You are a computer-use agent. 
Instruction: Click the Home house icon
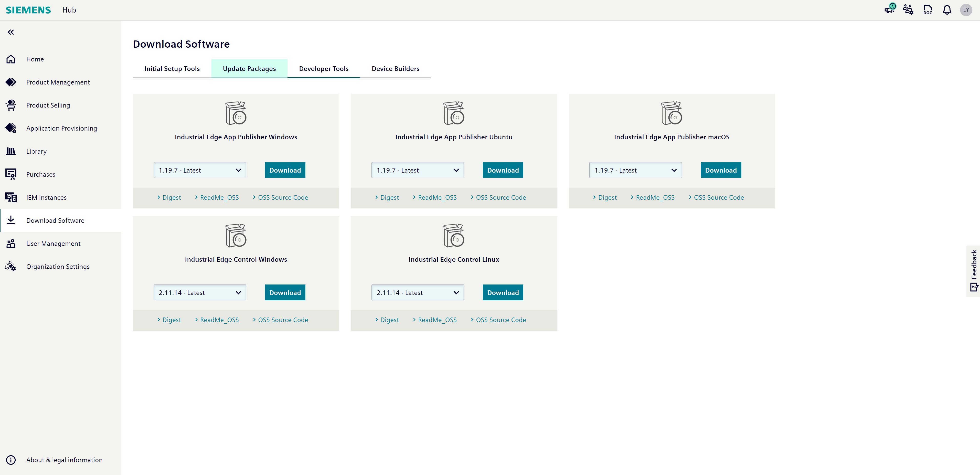click(11, 59)
